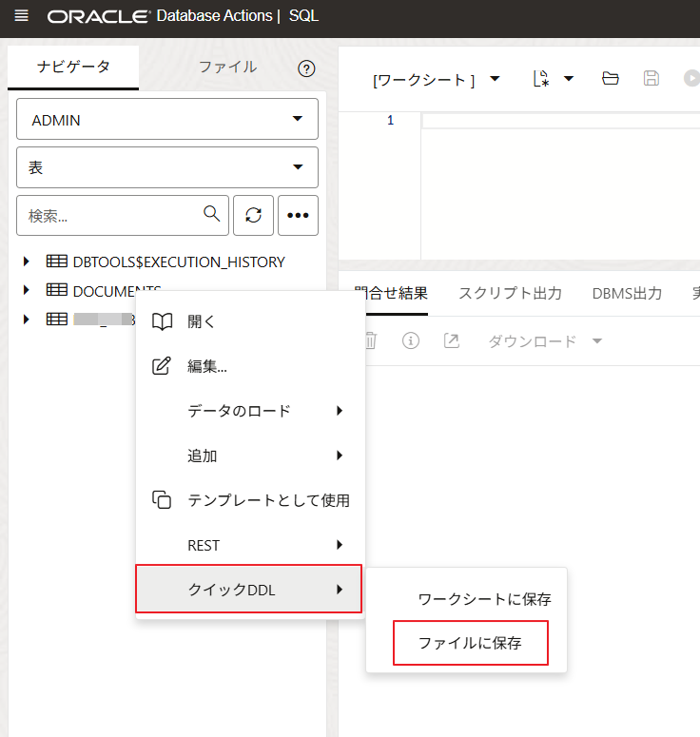Viewport: 700px width, 737px height.
Task: Click the run statement play icon
Action: tap(691, 78)
